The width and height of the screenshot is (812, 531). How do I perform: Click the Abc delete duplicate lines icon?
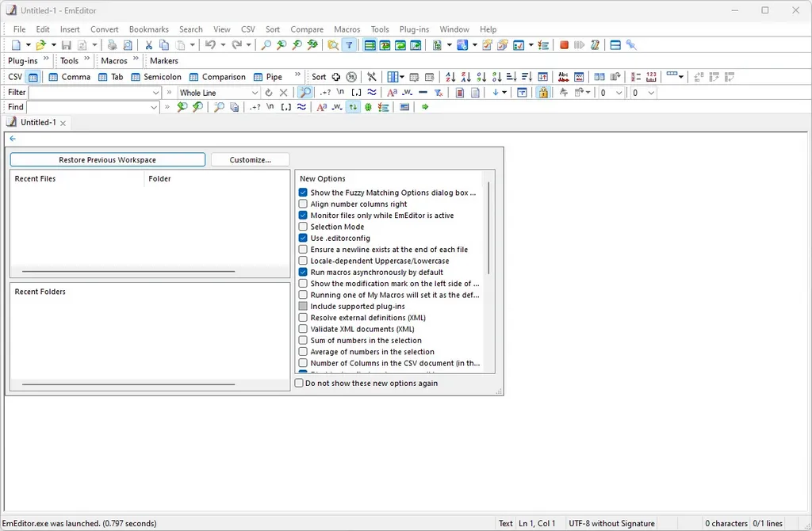[x=564, y=77]
